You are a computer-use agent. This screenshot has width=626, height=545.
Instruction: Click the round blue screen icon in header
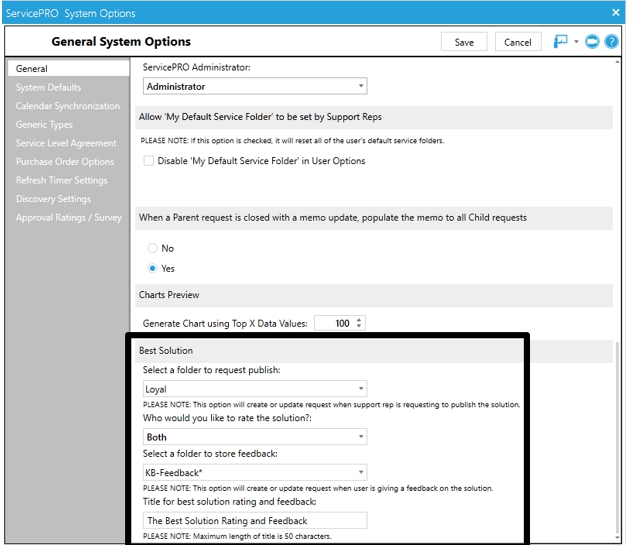592,41
